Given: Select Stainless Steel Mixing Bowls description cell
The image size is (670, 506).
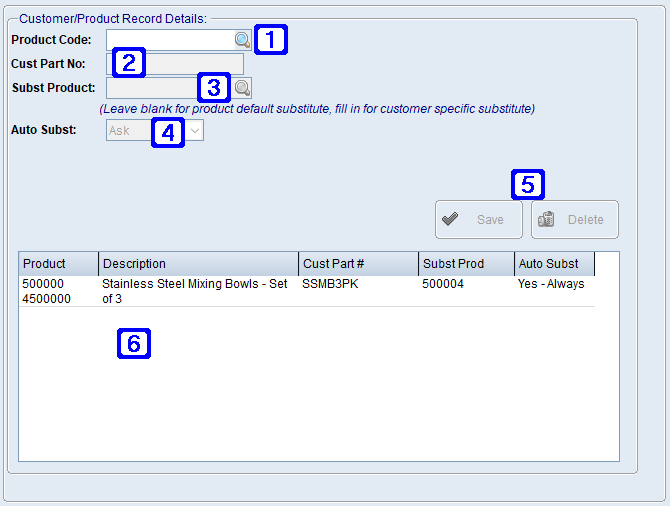Looking at the screenshot, I should click(198, 291).
